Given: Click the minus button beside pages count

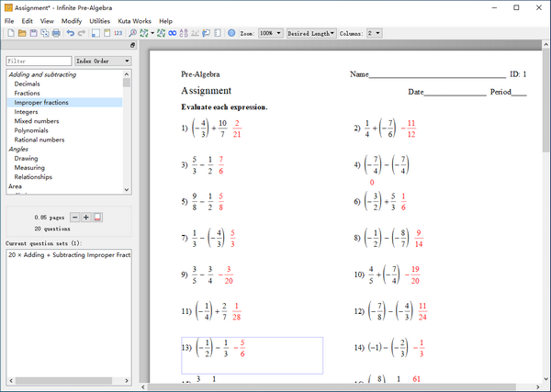Looking at the screenshot, I should point(75,217).
